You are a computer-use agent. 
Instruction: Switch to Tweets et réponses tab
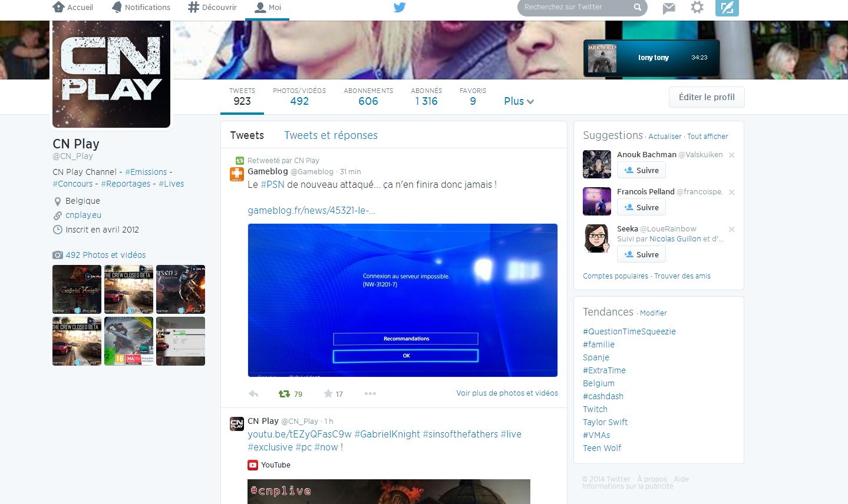(331, 135)
